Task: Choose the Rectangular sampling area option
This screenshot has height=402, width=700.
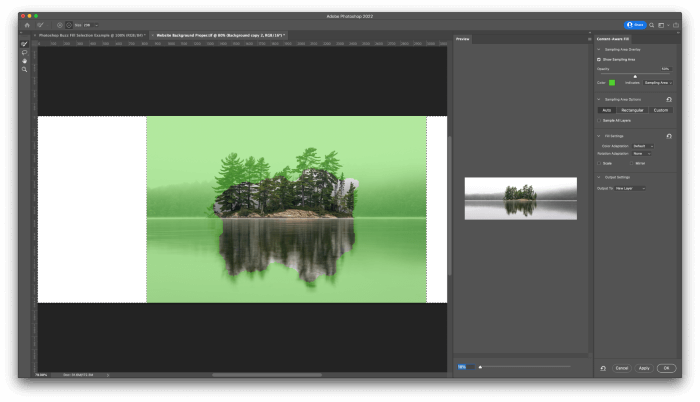Action: (633, 110)
